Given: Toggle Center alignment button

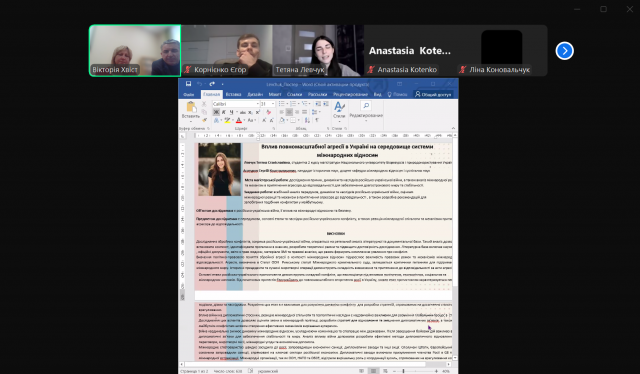Looking at the screenshot, I should click(x=289, y=112).
